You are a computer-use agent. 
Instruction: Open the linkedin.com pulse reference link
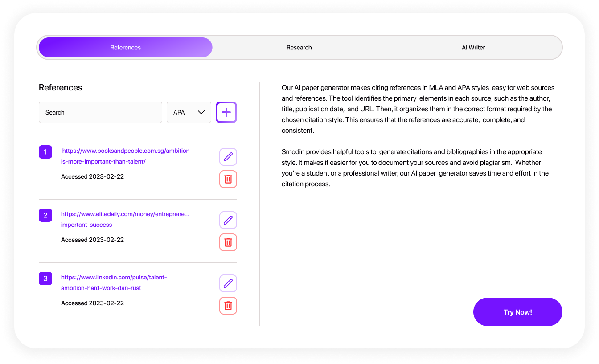(x=114, y=282)
